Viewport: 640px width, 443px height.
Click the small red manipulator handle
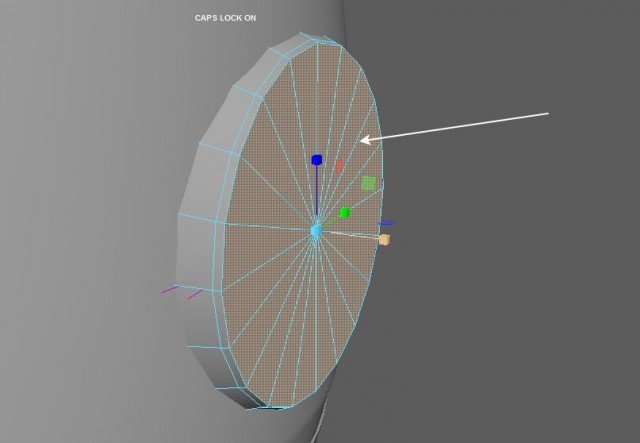click(x=339, y=165)
